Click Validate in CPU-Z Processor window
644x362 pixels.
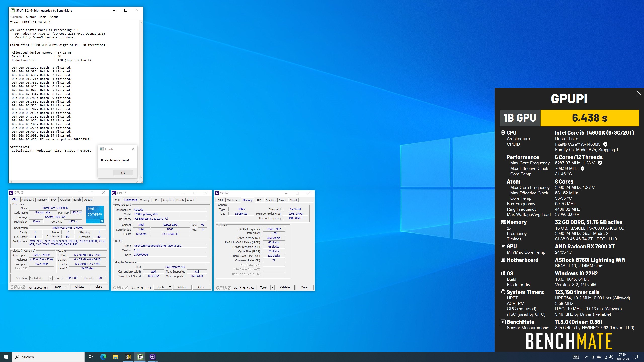79,287
